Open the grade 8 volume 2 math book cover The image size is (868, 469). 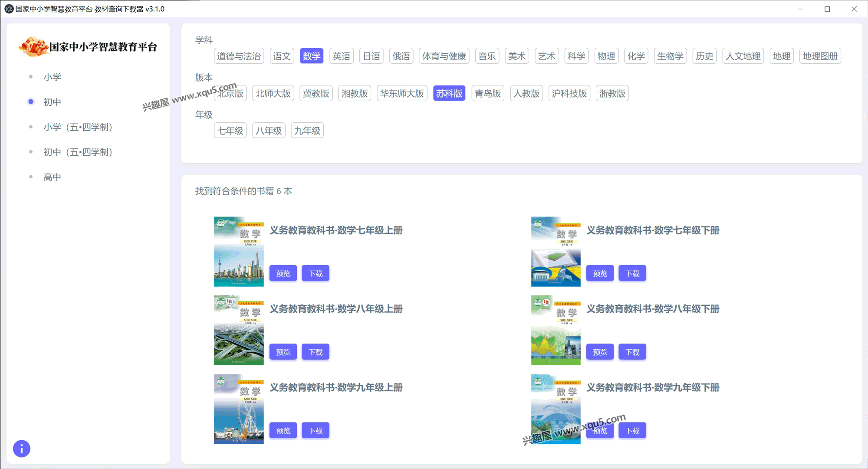click(556, 330)
